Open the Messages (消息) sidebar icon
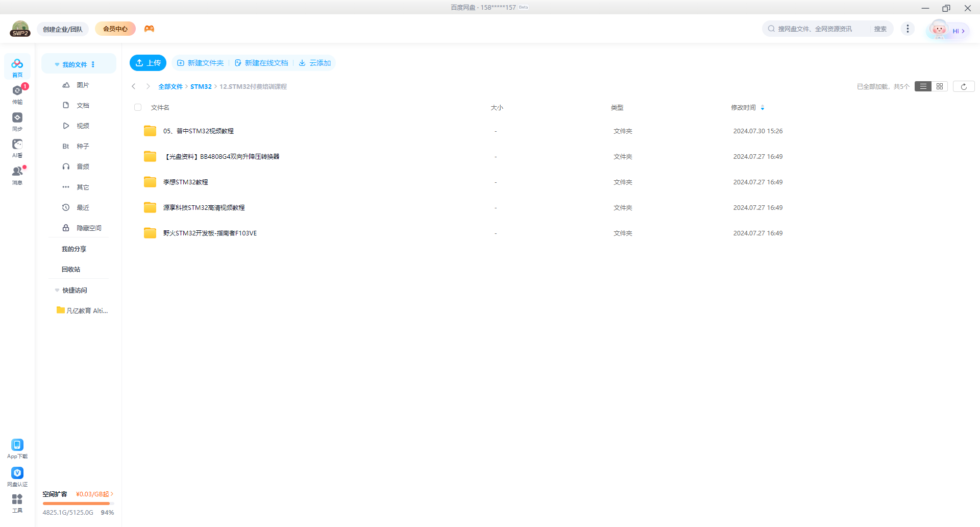Image resolution: width=980 pixels, height=527 pixels. (17, 175)
